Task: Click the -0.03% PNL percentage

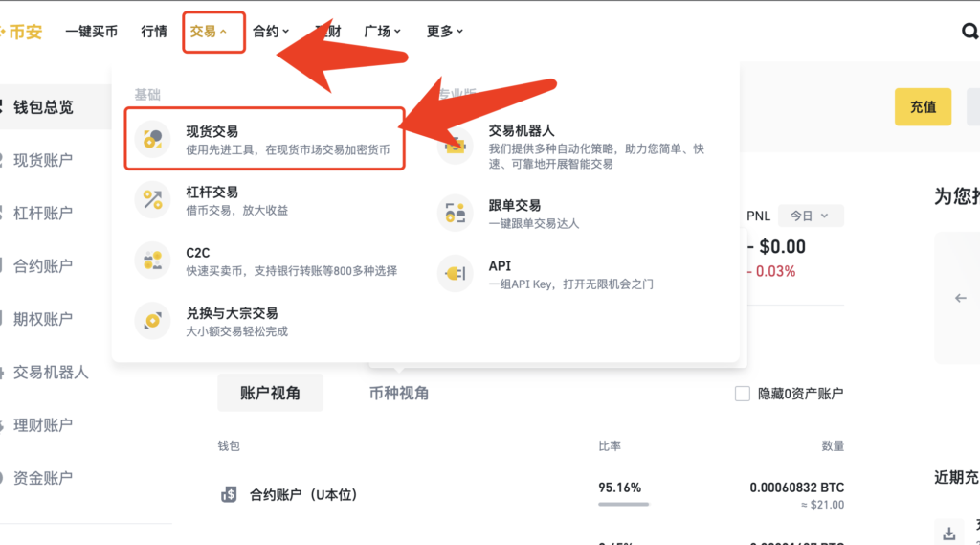Action: (x=771, y=272)
